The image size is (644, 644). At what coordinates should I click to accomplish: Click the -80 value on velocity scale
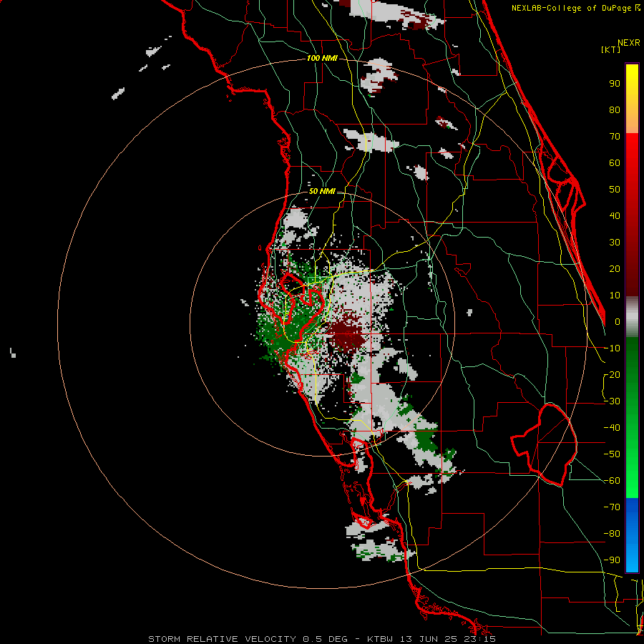(x=612, y=534)
